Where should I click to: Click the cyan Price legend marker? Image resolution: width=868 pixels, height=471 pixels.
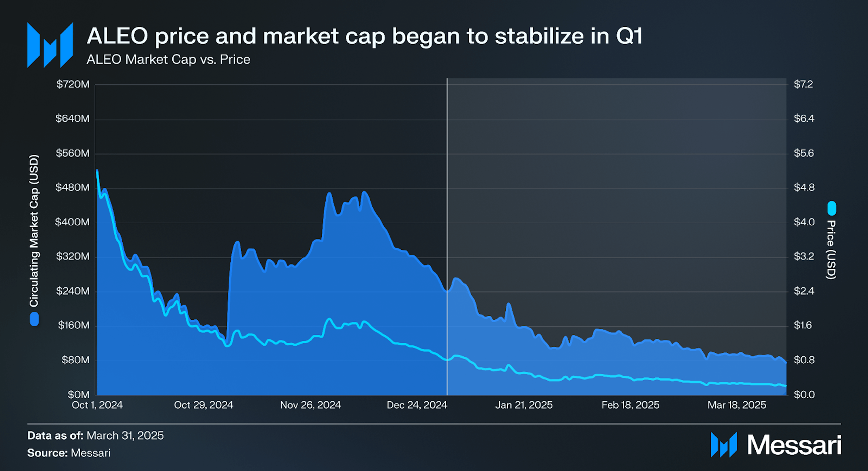pyautogui.click(x=832, y=208)
